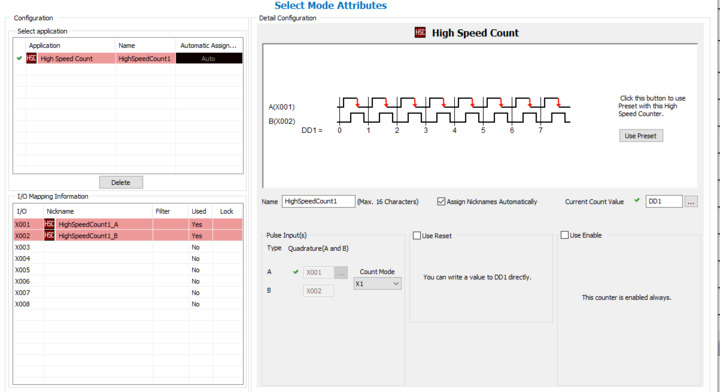The image size is (720, 392).
Task: Select the X004 I/O row
Action: [x=128, y=258]
